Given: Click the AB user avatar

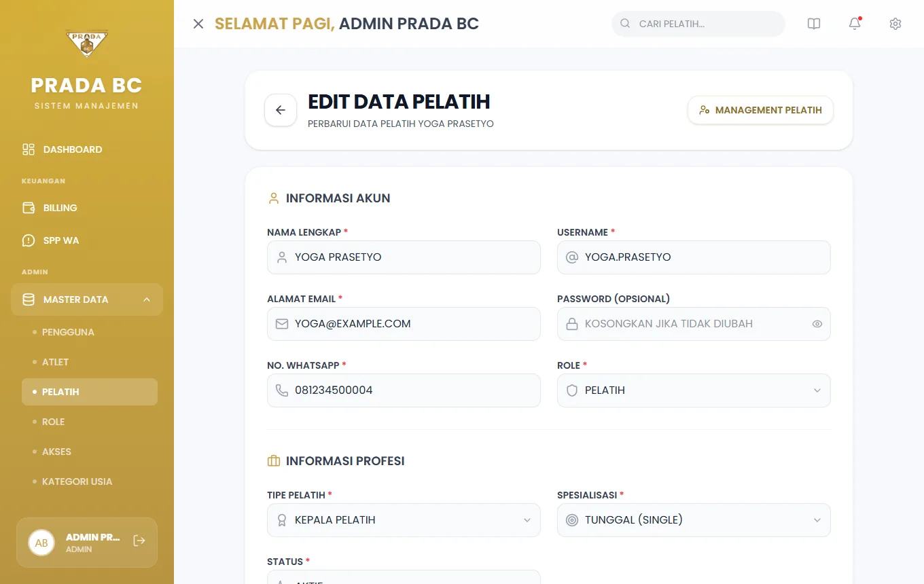Looking at the screenshot, I should 41,543.
